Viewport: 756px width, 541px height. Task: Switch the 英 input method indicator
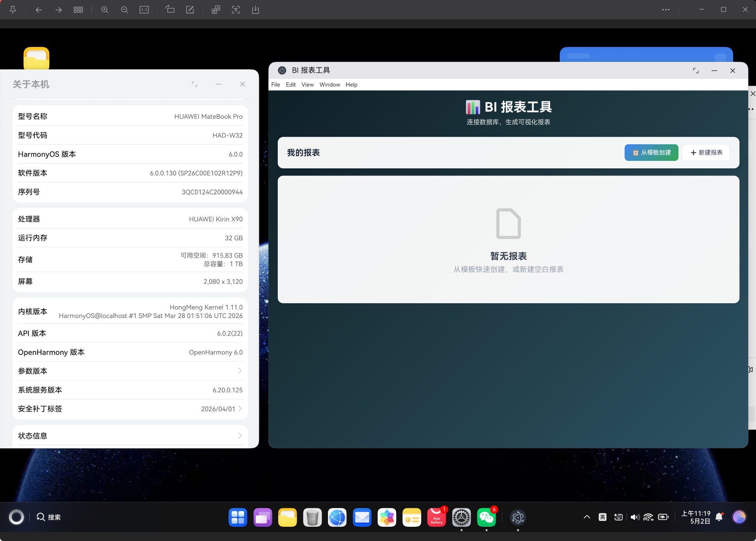point(603,517)
